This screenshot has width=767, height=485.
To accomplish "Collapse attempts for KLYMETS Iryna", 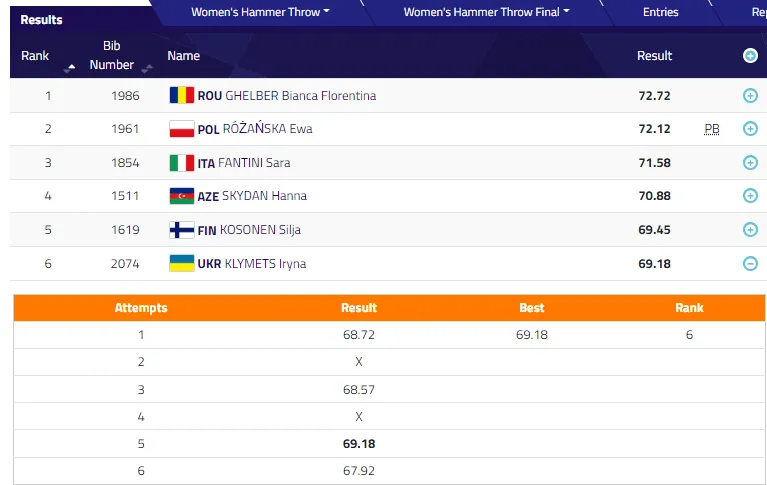I will click(750, 264).
